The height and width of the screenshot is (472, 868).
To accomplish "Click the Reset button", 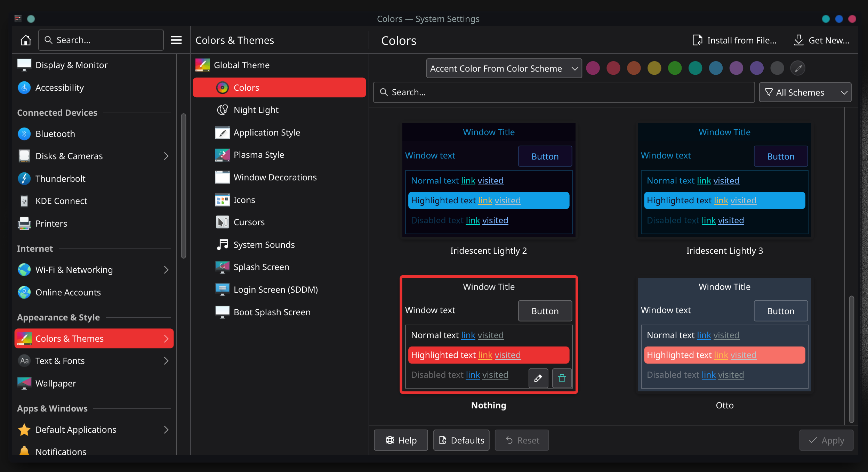I will (x=522, y=440).
